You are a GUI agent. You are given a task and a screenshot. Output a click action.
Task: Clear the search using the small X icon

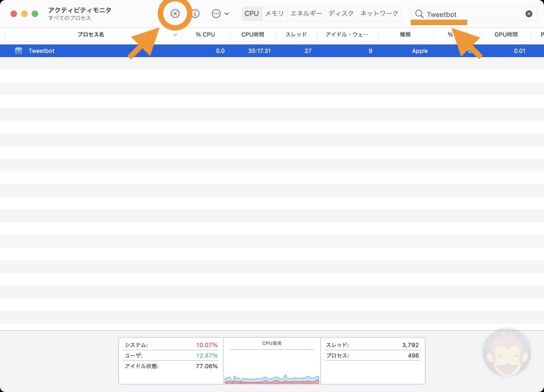(x=529, y=13)
